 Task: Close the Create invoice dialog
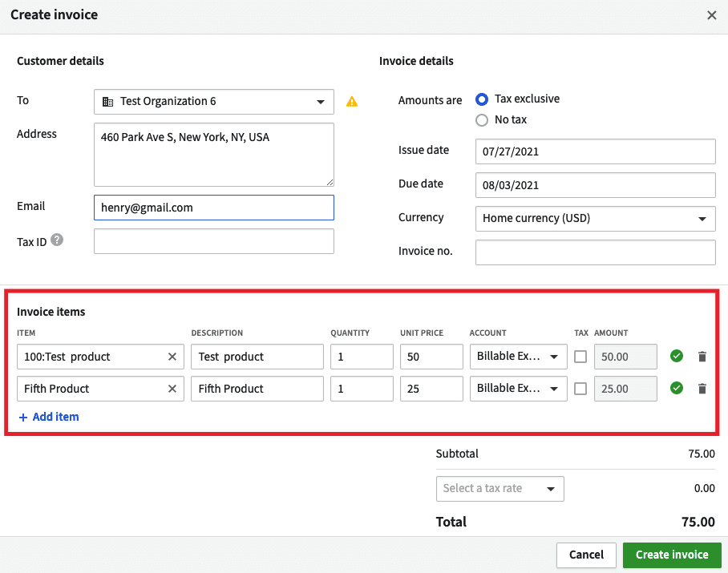(x=711, y=15)
